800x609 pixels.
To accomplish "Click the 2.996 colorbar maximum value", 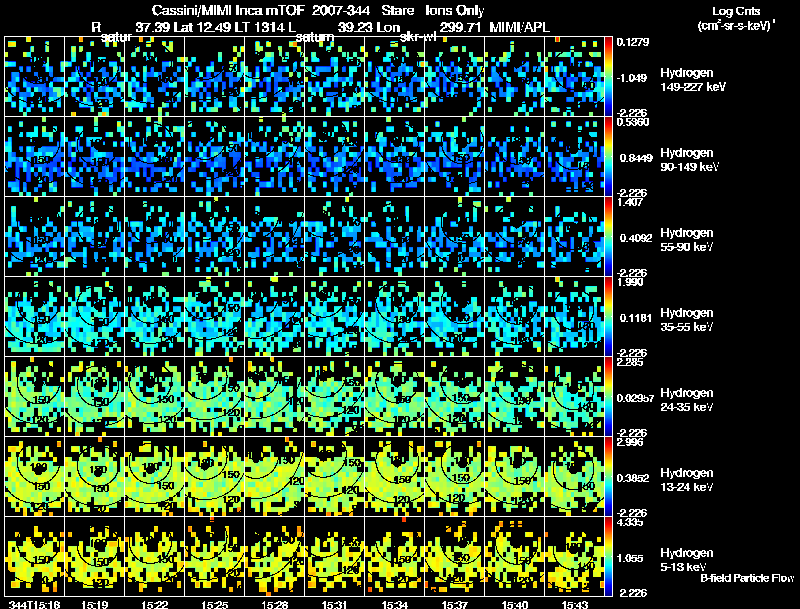I will (630, 442).
